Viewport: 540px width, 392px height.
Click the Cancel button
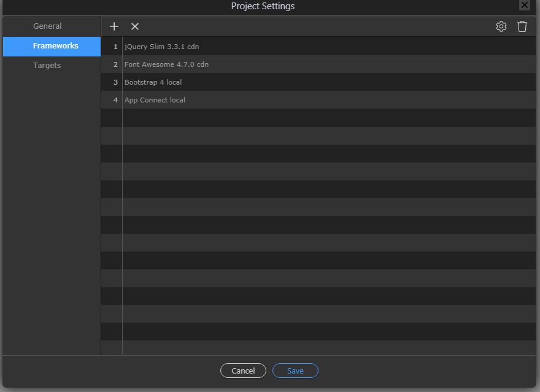(x=243, y=371)
